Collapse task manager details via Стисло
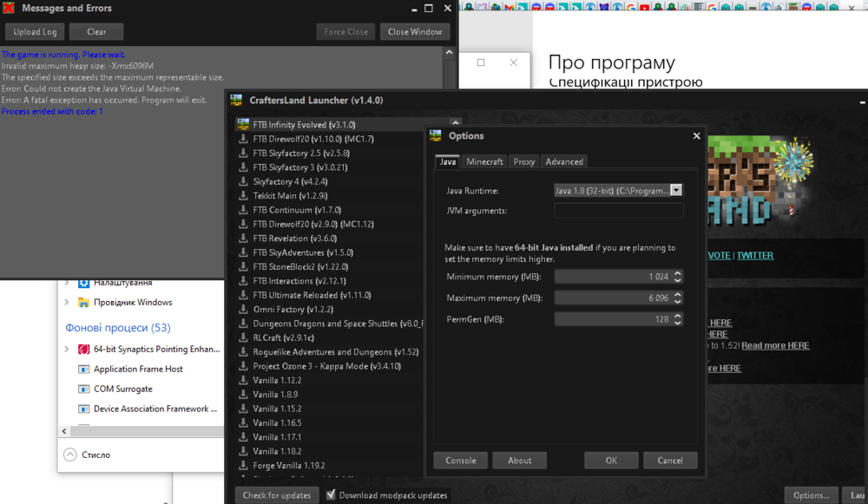 pos(70,455)
